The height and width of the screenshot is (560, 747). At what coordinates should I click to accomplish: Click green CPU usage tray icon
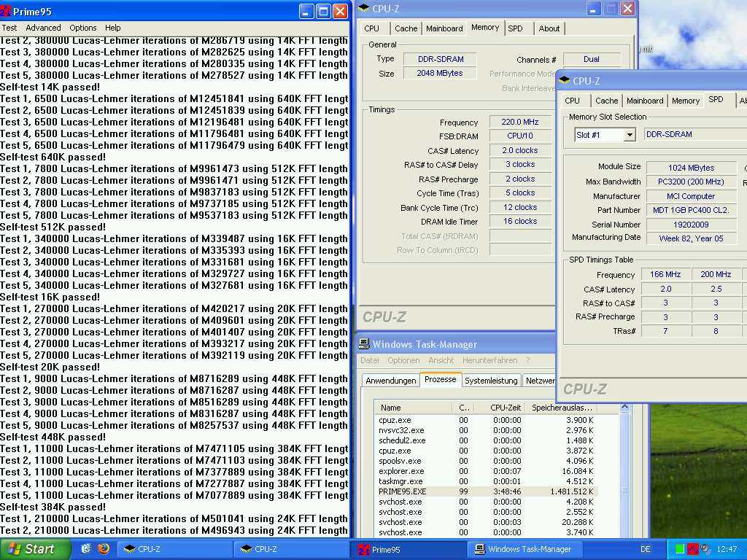tap(680, 549)
